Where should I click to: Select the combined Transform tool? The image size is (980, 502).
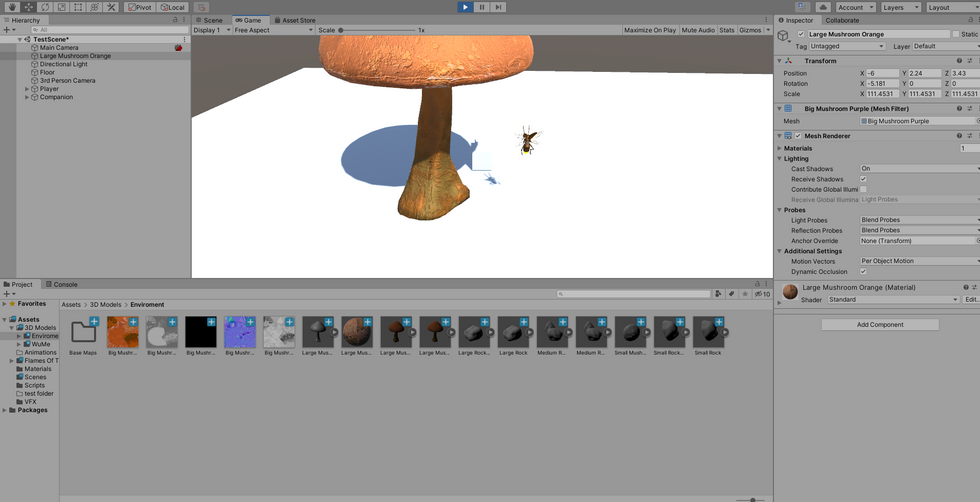click(x=94, y=7)
